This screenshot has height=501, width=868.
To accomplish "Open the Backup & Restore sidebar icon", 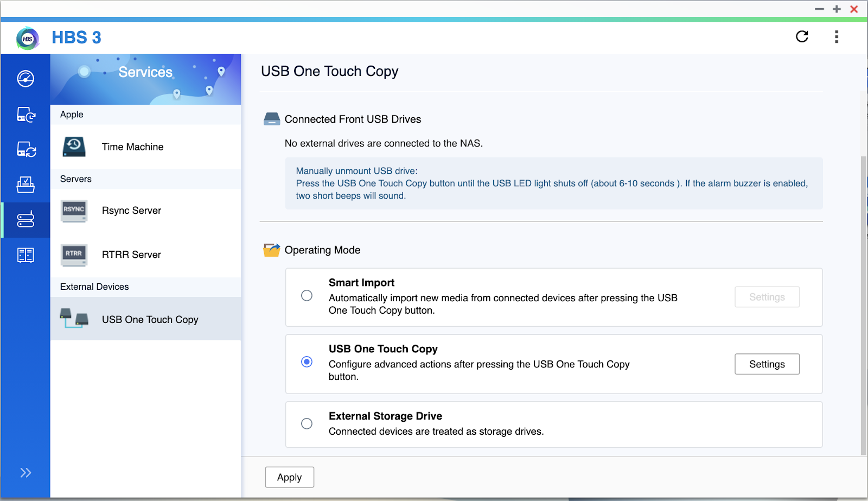I will pos(25,115).
